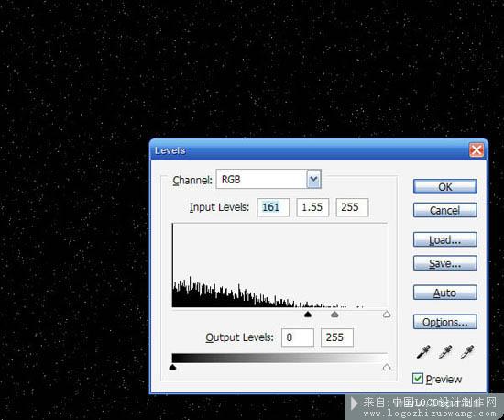This screenshot has width=504, height=420.
Task: Click the Save... button
Action: pyautogui.click(x=444, y=263)
